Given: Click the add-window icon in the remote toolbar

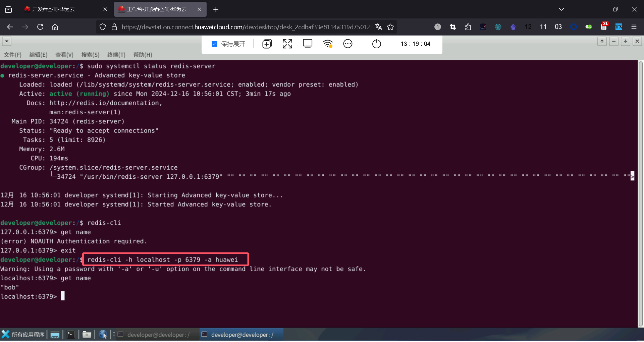Looking at the screenshot, I should 267,44.
